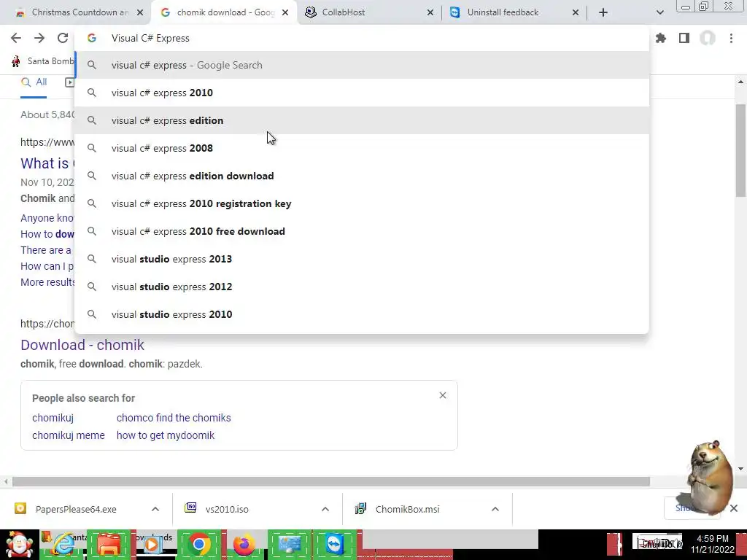Select suggestion 2010 free download
747x560 pixels.
(x=362, y=231)
